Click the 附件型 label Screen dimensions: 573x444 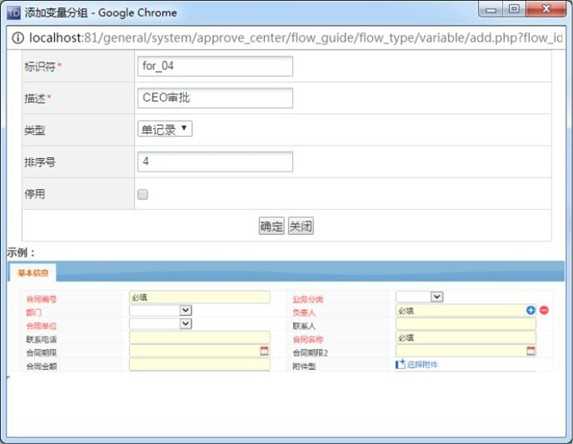click(304, 366)
